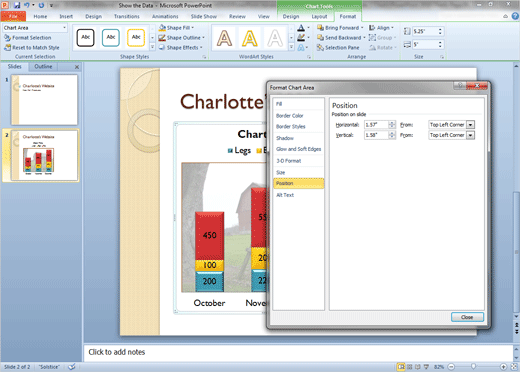
Task: Open the Align dropdown
Action: click(381, 28)
